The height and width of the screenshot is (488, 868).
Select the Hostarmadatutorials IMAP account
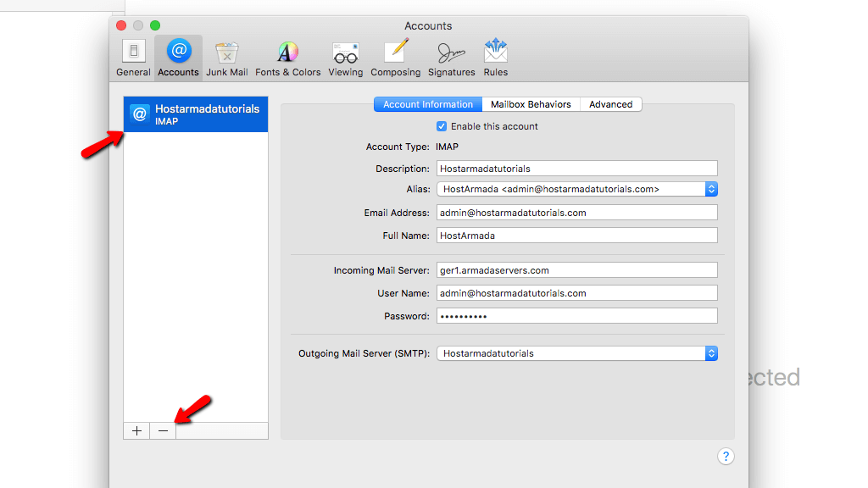click(x=195, y=114)
